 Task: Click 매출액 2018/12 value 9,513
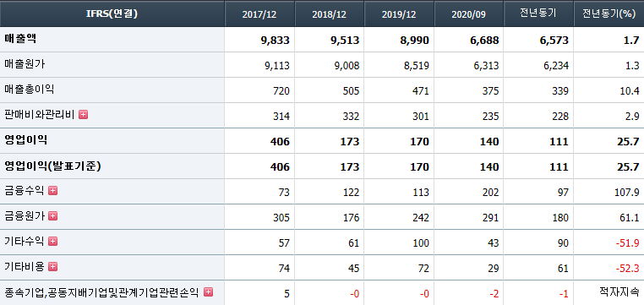coord(345,41)
